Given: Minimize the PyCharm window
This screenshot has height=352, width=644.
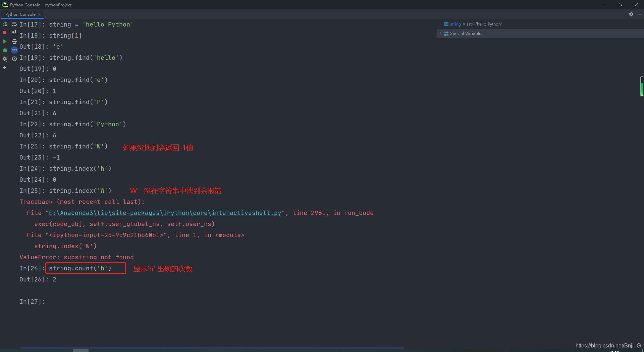Looking at the screenshot, I should tap(605, 5).
